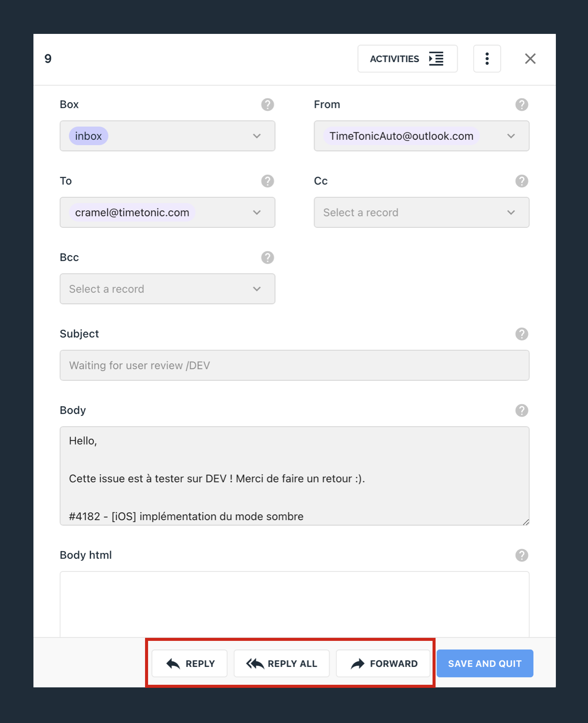Forward this email

pyautogui.click(x=383, y=663)
